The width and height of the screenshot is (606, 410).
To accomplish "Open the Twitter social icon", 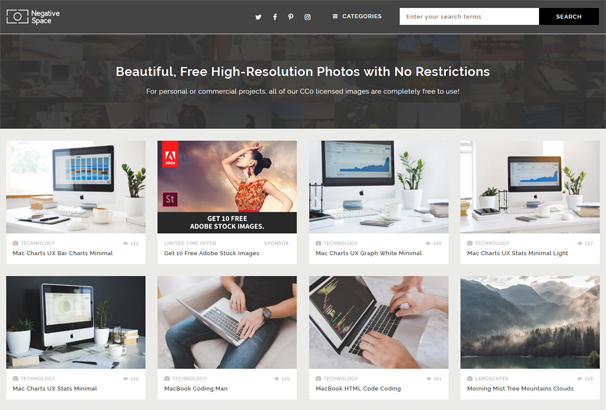I will coord(258,17).
